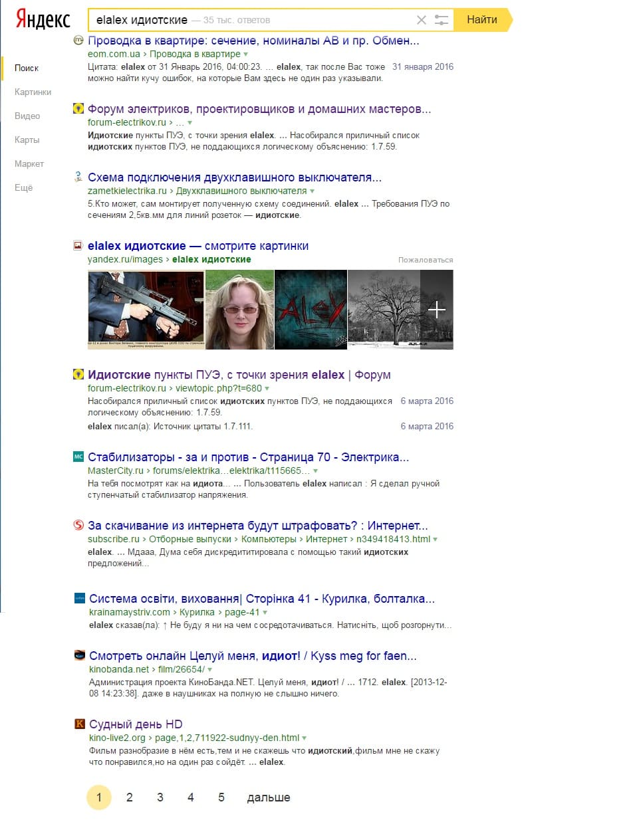Click the images icon beside elalex картинки result
This screenshot has width=637, height=840.
[x=78, y=246]
